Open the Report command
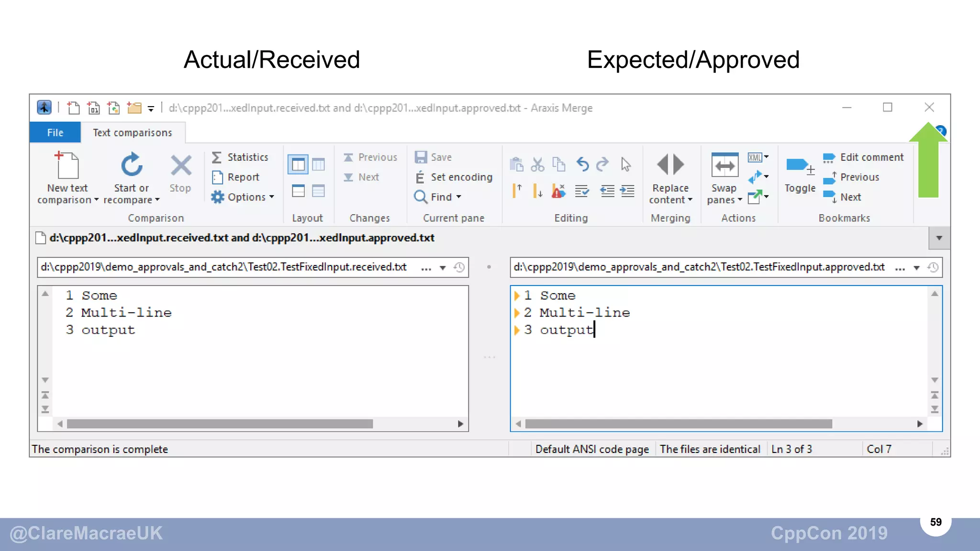 click(x=236, y=177)
